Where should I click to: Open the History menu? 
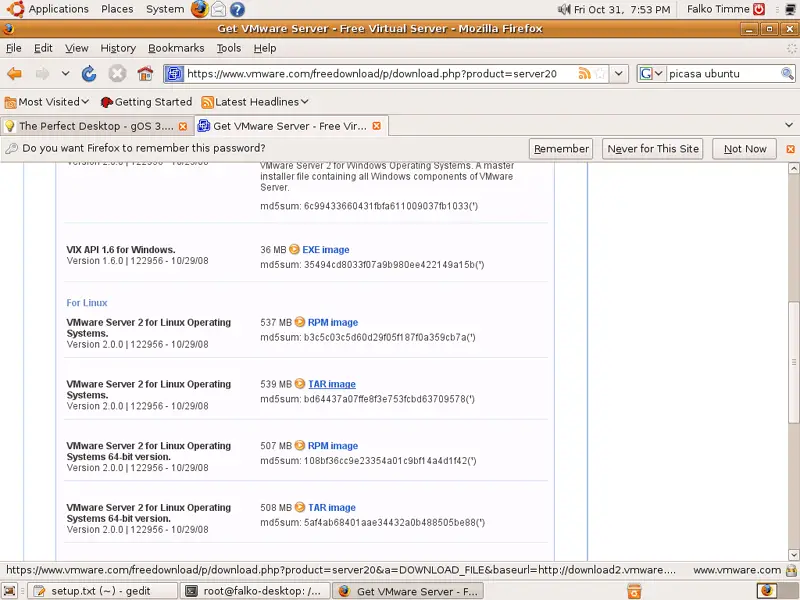(118, 48)
